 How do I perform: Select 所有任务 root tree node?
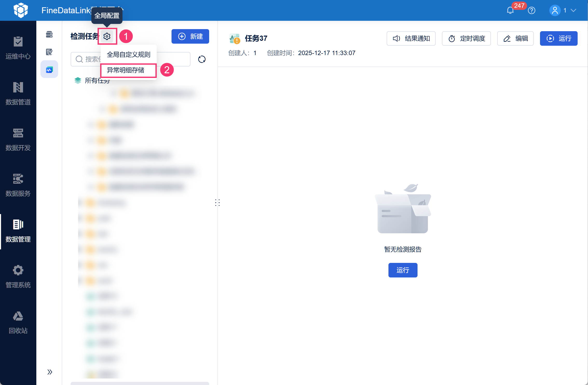pos(97,81)
